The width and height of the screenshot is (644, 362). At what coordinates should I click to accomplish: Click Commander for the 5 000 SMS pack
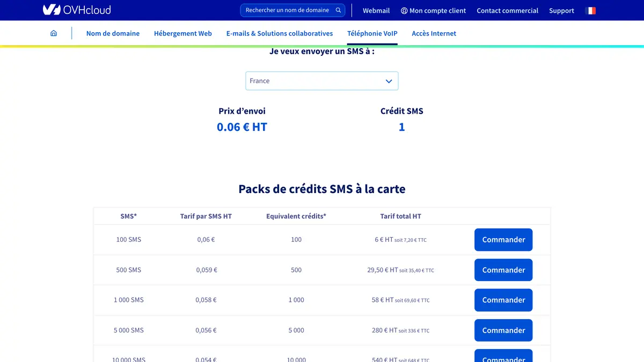503,330
